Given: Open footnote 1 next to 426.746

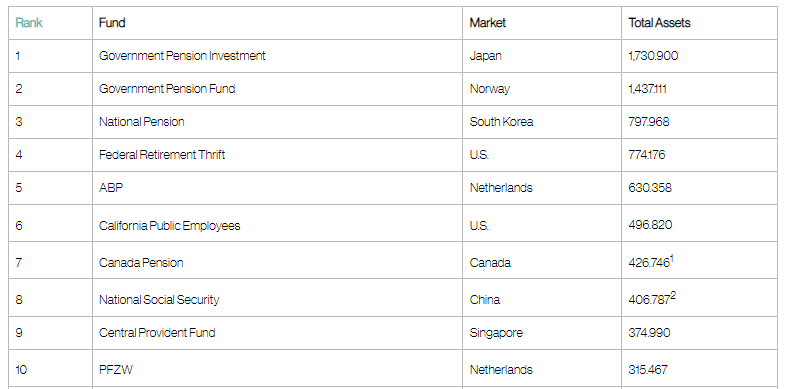Looking at the screenshot, I should tap(672, 260).
